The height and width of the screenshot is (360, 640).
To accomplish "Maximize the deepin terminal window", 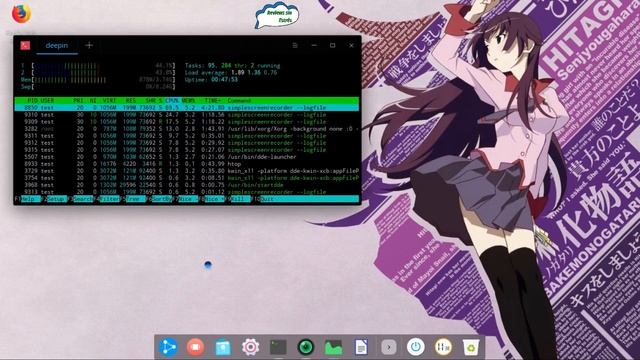I will 333,45.
